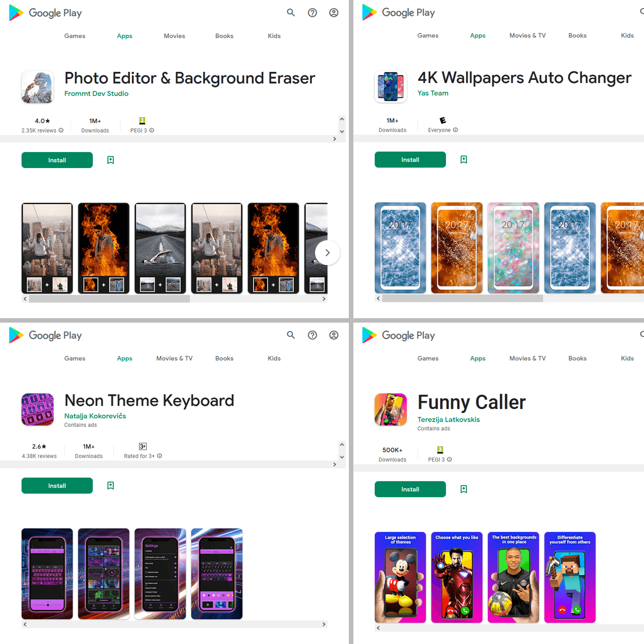
Task: Install Funny Caller app
Action: (410, 489)
